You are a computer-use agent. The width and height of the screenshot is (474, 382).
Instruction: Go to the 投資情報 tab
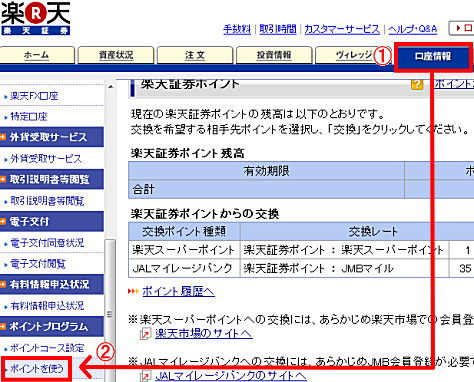274,55
